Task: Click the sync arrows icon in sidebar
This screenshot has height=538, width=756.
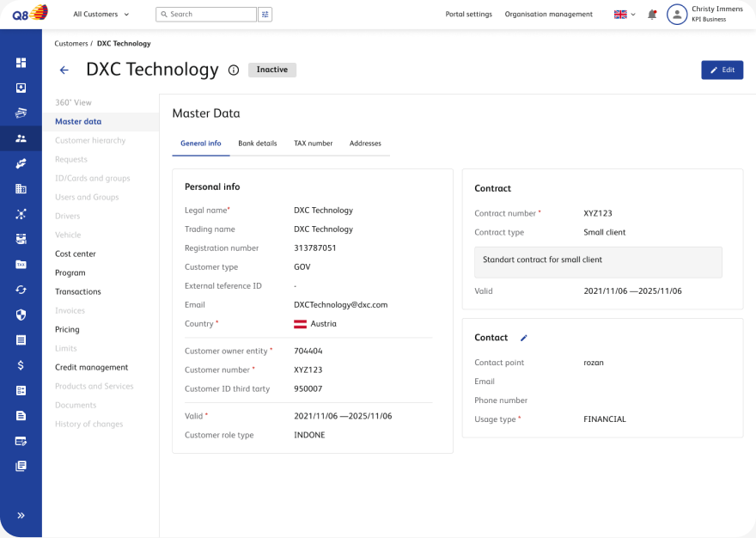Action: tap(21, 290)
